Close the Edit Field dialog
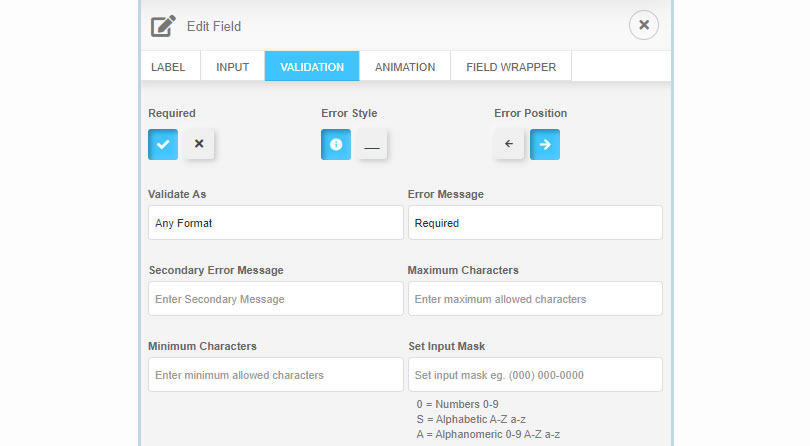Viewport: 810px width, 446px height. click(644, 25)
